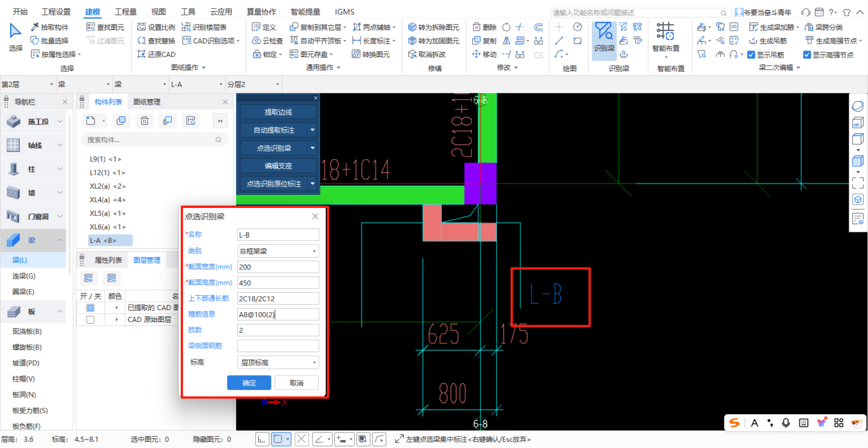The width and height of the screenshot is (868, 448).
Task: Click the 查找图元 tool
Action: coord(105,27)
